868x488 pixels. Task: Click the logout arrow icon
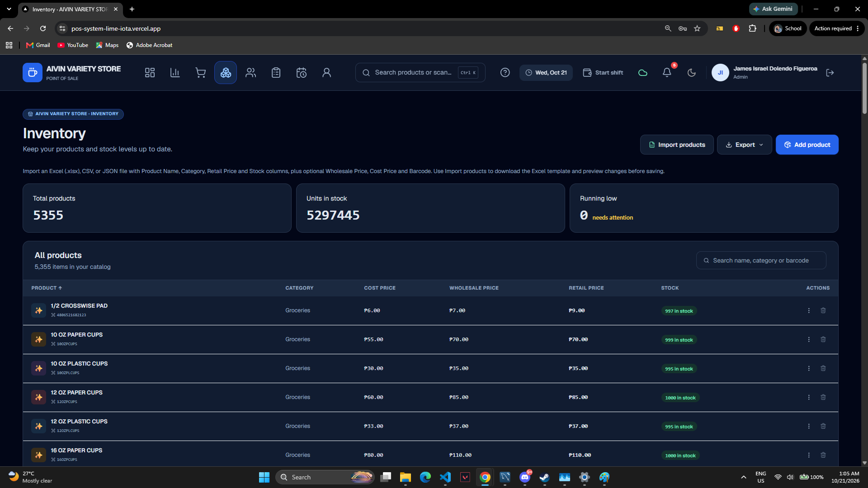(830, 73)
